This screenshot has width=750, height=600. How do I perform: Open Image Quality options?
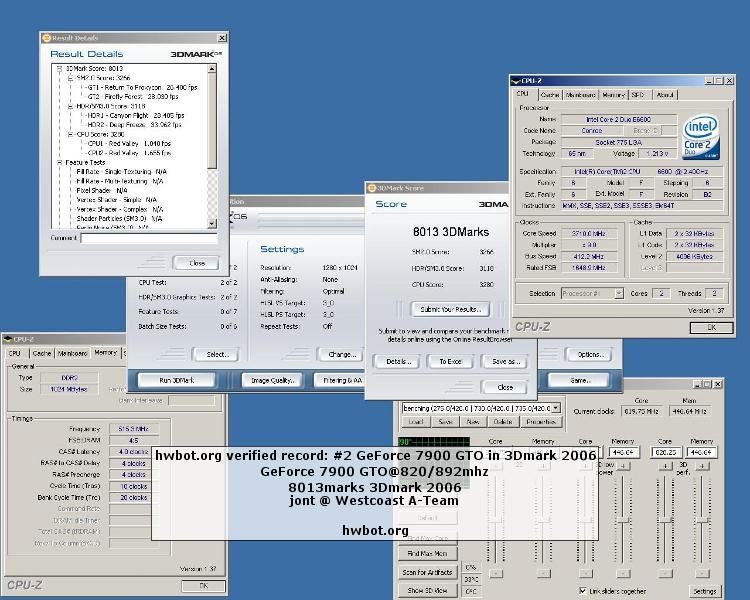tap(273, 380)
